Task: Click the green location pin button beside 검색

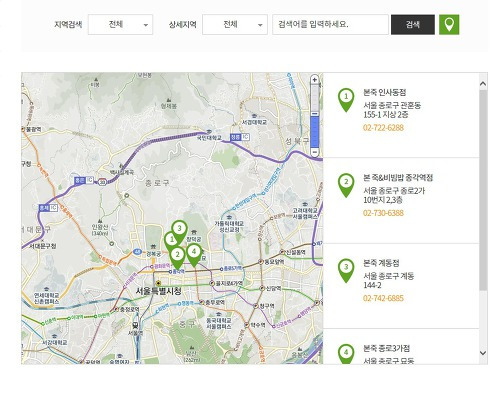Action: (449, 25)
